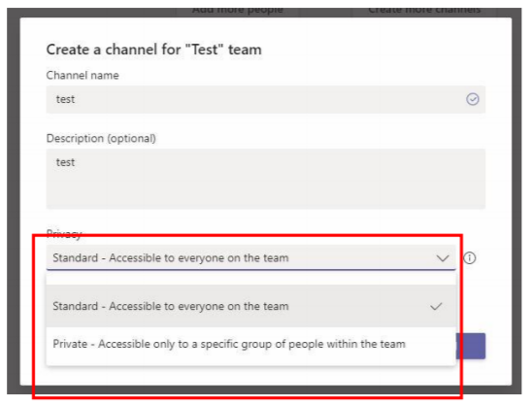
Task: Click the word 'test' in the Description box
Action: (x=65, y=162)
